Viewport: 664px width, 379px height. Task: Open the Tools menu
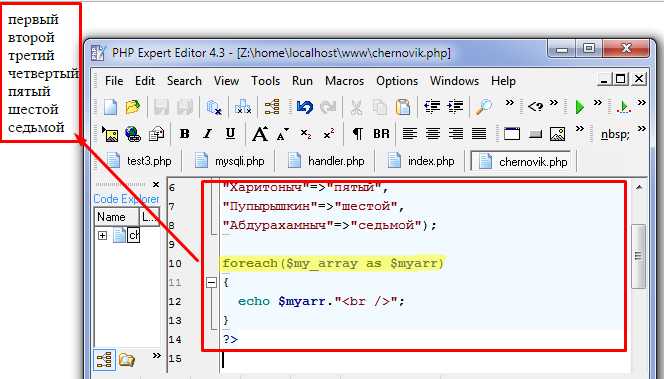[266, 81]
